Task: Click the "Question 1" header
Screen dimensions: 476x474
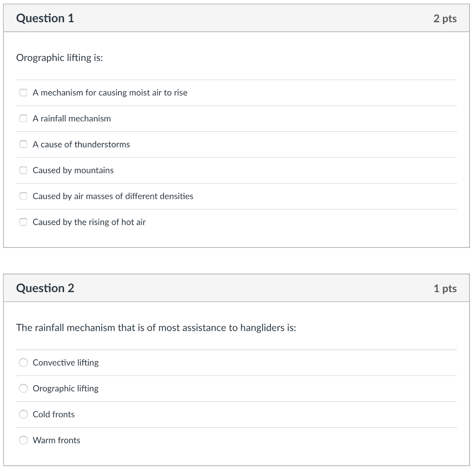Action: 45,18
